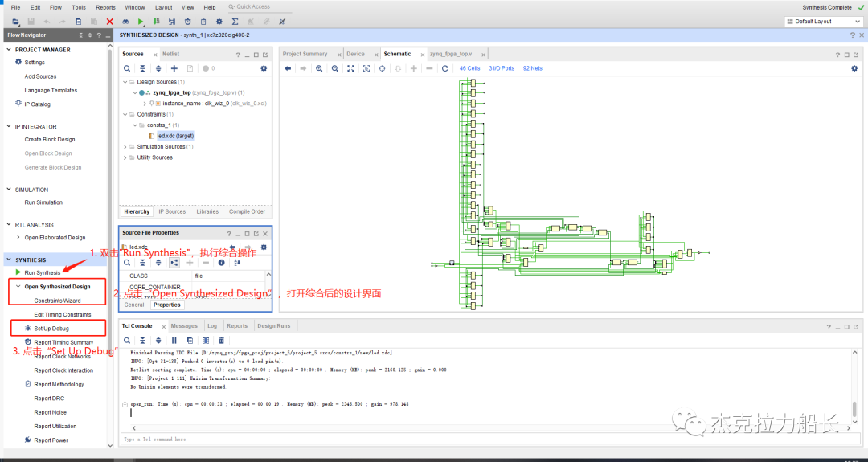Open the Default Layout dropdown
This screenshot has width=868, height=462.
tap(820, 22)
